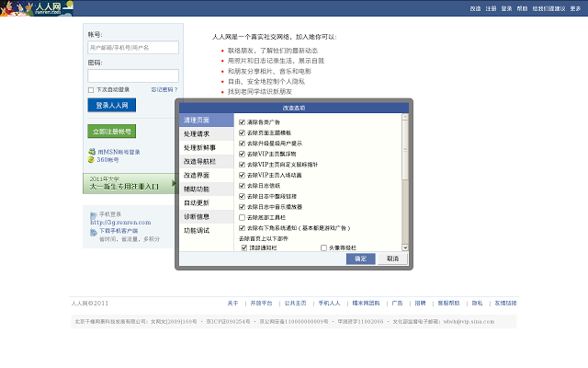Image resolution: width=588 pixels, height=368 pixels.
Task: Open 忘记密码? link
Action: [164, 90]
